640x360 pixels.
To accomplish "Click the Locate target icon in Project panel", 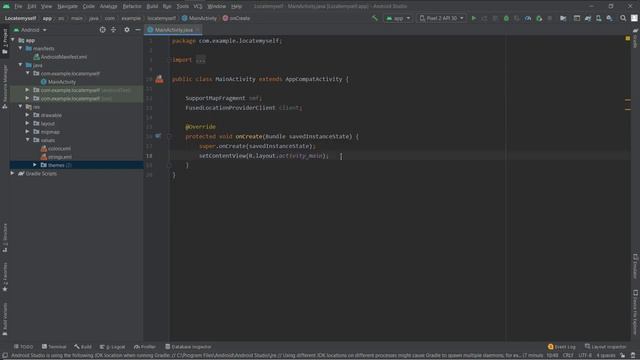I will (x=102, y=30).
